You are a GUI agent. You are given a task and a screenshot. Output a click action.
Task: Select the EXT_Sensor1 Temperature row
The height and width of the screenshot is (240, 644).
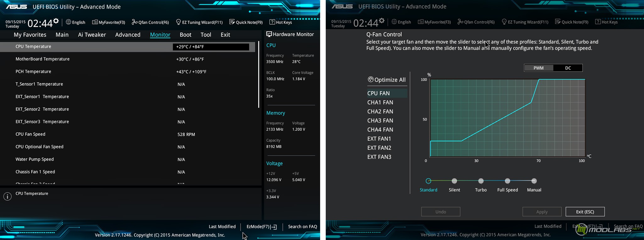click(127, 97)
